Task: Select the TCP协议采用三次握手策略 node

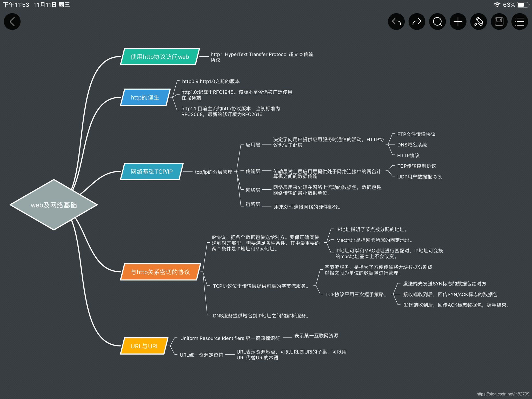Action: [356, 294]
